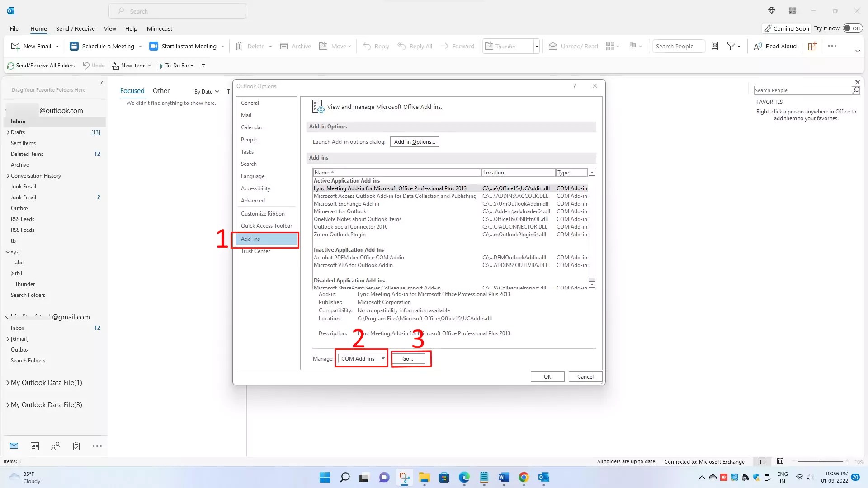Open the Mimecast menu

pyautogui.click(x=159, y=28)
